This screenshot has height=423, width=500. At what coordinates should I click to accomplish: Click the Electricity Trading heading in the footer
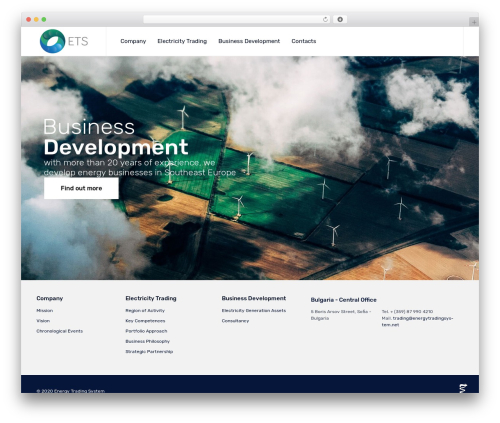pos(151,298)
